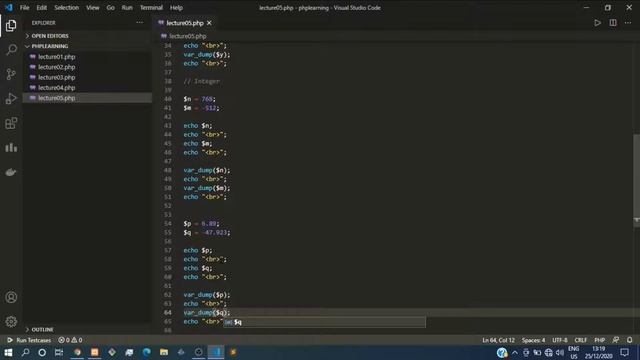Open Windows taskbar search
The image size is (640, 360).
[x=25, y=352]
